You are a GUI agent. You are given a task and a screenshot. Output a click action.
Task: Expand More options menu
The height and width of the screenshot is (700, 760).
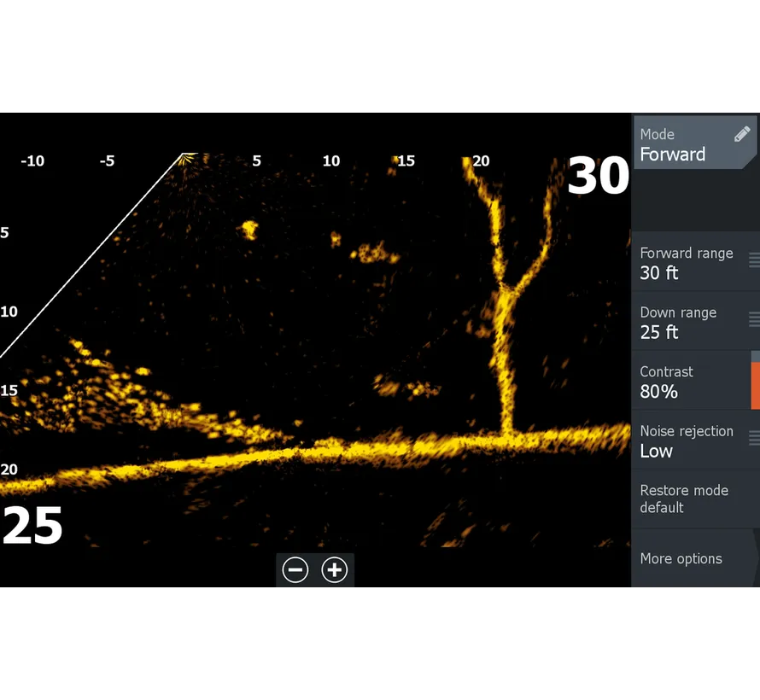coord(696,558)
